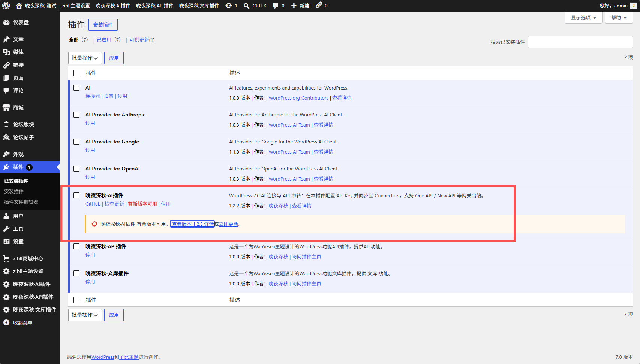Deactivate AI Provider for Google via 停用

90,150
